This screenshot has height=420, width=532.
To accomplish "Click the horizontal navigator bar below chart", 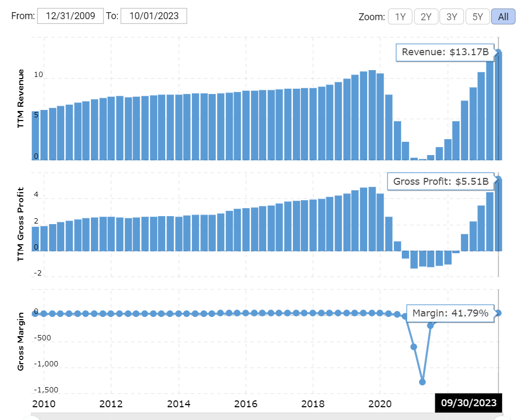I will 266,416.
